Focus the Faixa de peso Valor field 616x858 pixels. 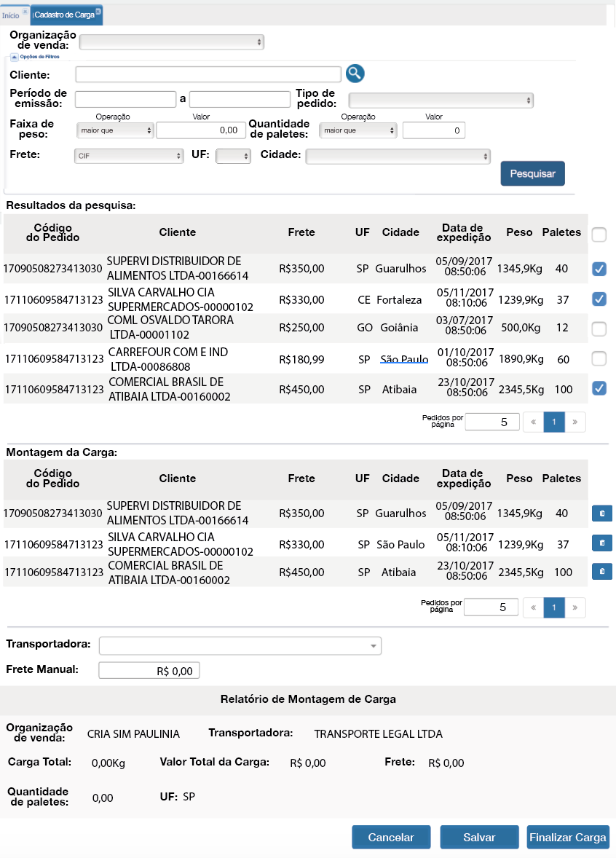coord(201,130)
